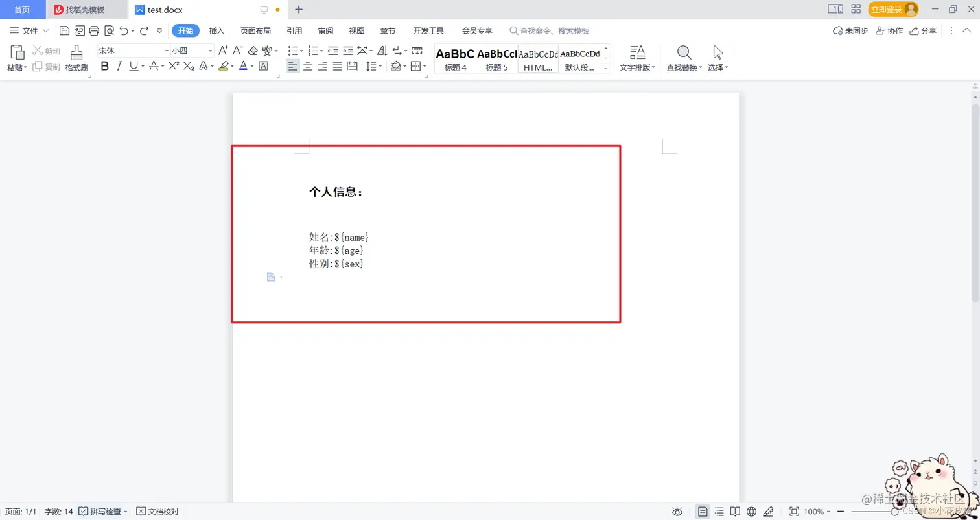The image size is (980, 520).
Task: Switch to the 页面布局 (Page Layout) tab
Action: (x=255, y=30)
